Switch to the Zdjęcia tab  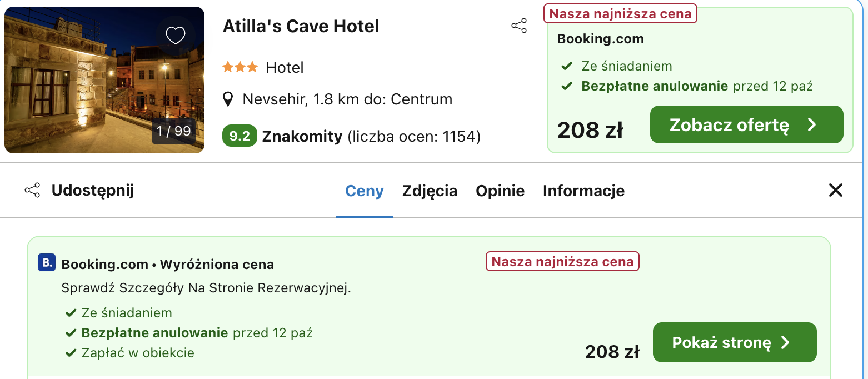click(x=430, y=191)
